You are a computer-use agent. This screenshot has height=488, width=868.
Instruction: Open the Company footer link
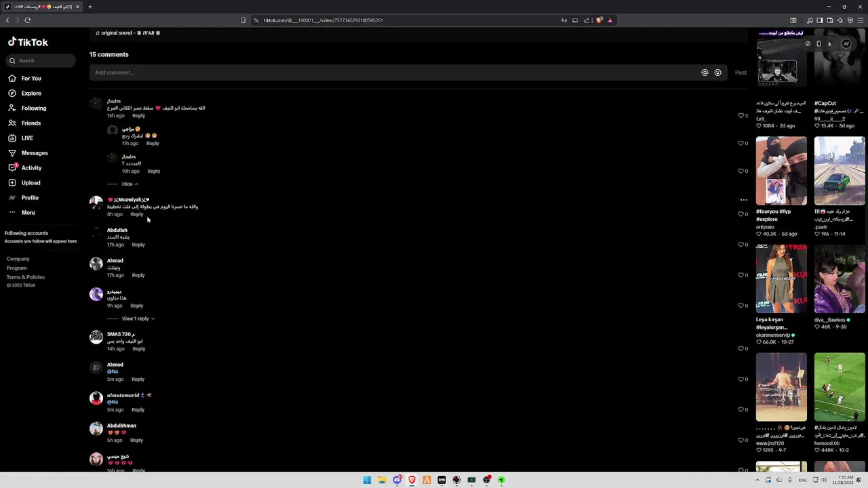18,259
